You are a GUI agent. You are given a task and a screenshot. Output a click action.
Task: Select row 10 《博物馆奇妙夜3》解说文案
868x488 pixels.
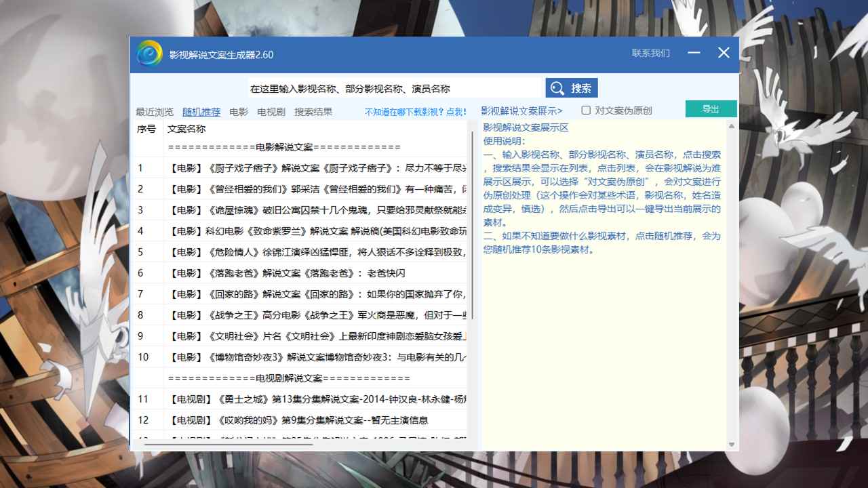pos(299,357)
